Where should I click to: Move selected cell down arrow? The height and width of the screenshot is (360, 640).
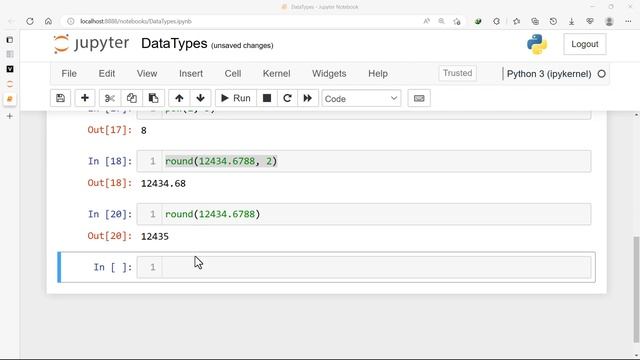[x=200, y=98]
